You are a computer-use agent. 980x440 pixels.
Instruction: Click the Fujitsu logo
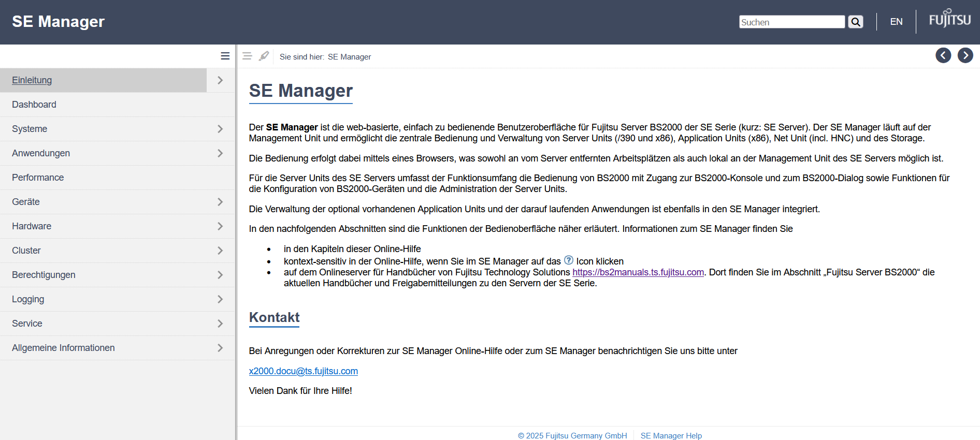pos(949,19)
